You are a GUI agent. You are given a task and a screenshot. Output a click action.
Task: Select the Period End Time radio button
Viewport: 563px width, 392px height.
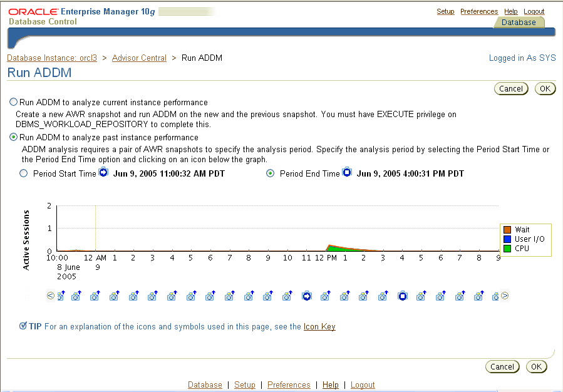tap(270, 173)
